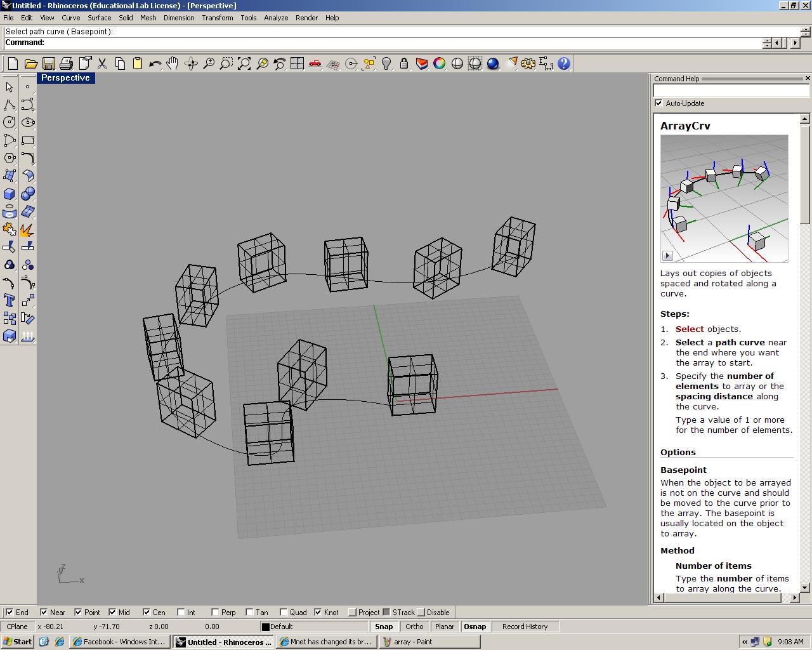Click the Record History button
Image resolution: width=812 pixels, height=650 pixels.
click(x=525, y=627)
